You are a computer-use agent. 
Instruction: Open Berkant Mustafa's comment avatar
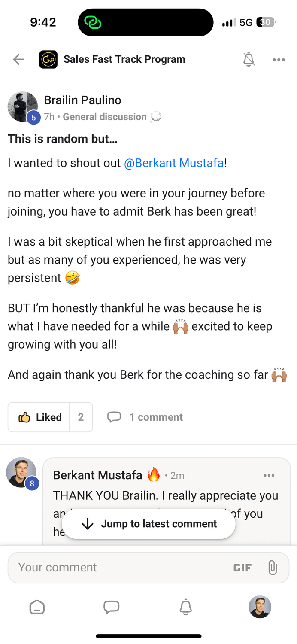[21, 472]
